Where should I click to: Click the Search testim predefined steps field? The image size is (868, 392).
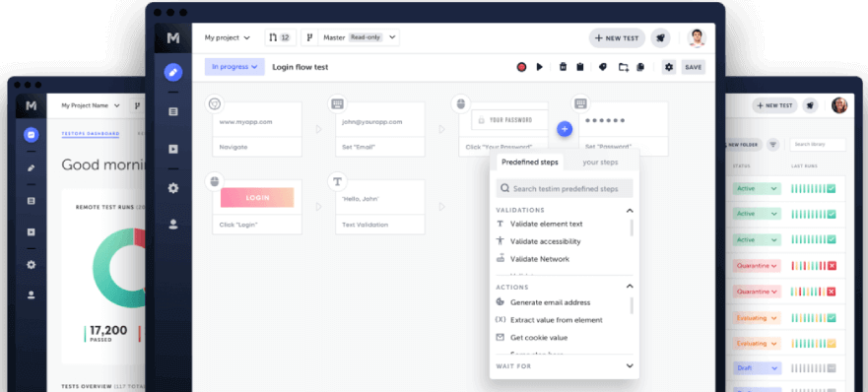coord(565,188)
